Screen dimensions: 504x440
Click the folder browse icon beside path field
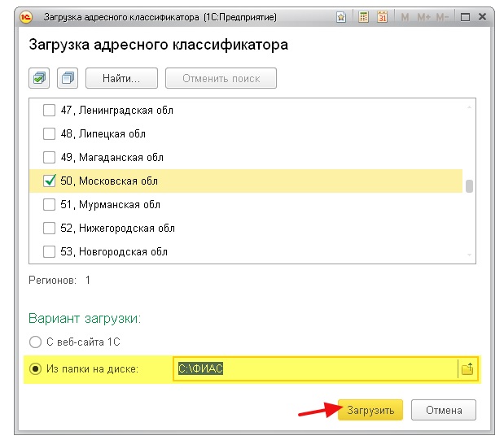467,368
